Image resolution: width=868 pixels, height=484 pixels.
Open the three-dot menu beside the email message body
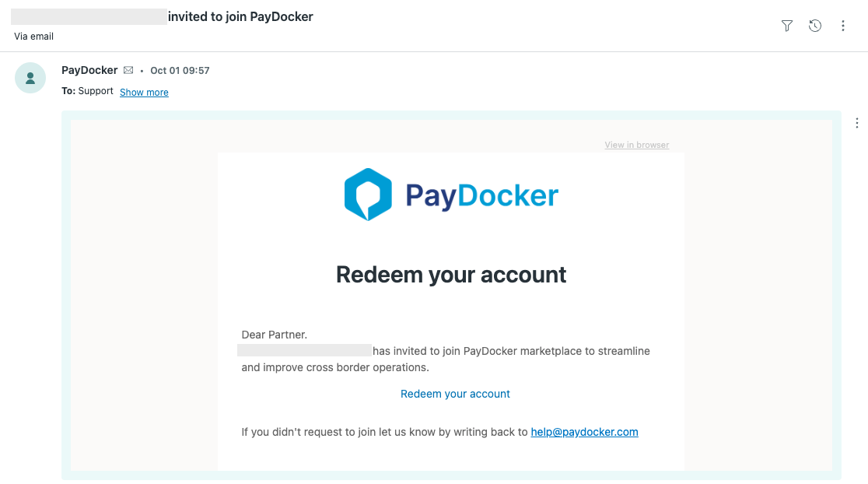856,123
